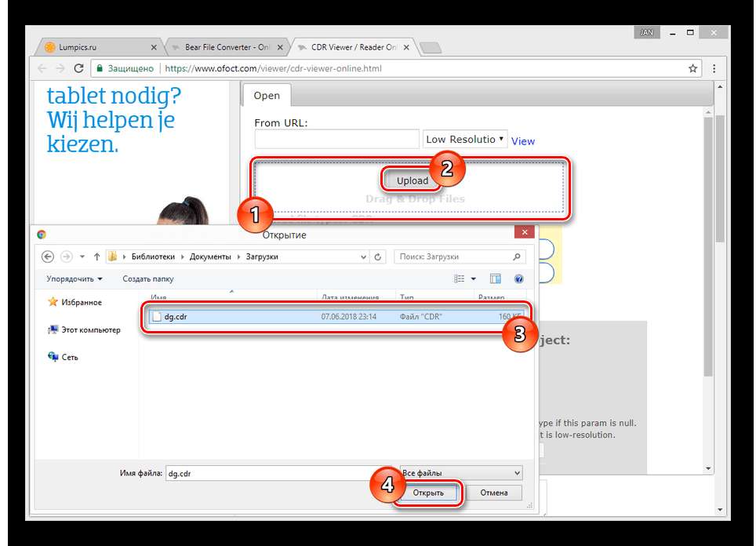This screenshot has height=546, width=756.
Task: Click the browser reload icon
Action: (79, 68)
